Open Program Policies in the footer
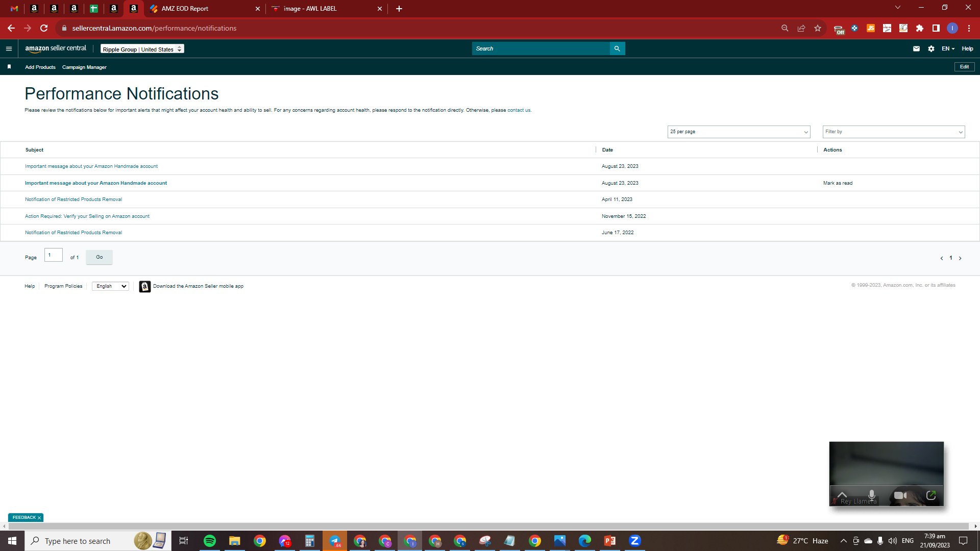Viewport: 980px width, 551px height. coord(63,286)
